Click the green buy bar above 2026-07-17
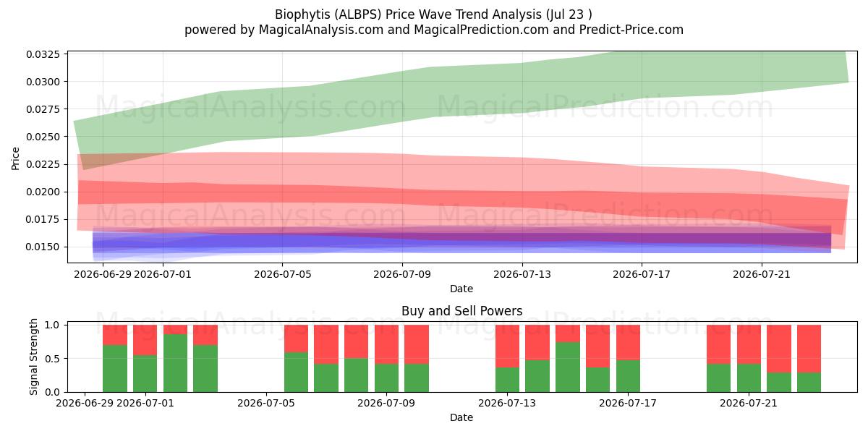This screenshot has width=868, height=434. [x=628, y=376]
